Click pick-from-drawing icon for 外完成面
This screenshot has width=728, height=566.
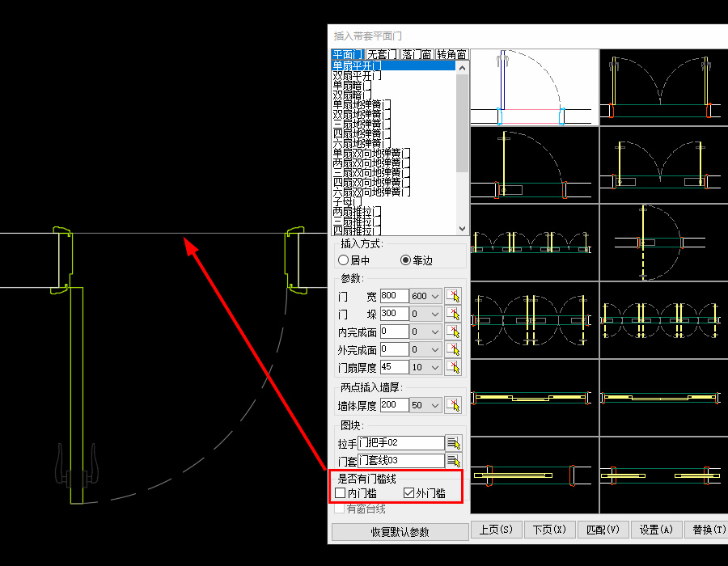[453, 349]
